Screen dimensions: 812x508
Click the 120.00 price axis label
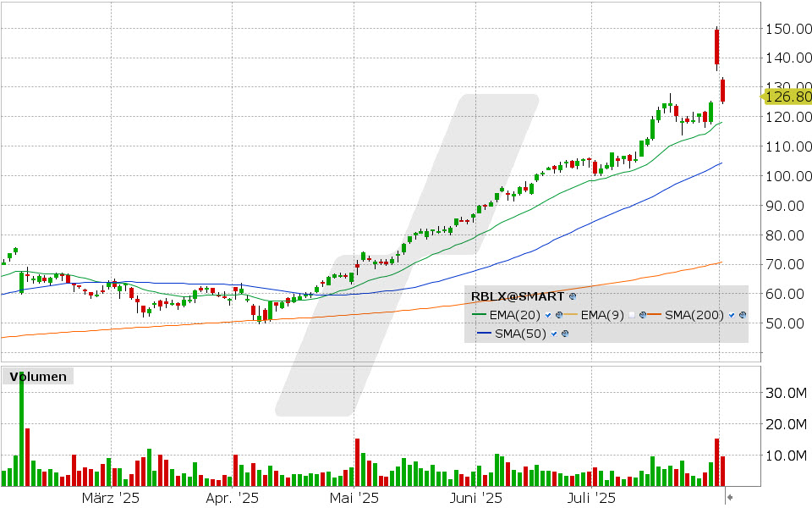788,117
